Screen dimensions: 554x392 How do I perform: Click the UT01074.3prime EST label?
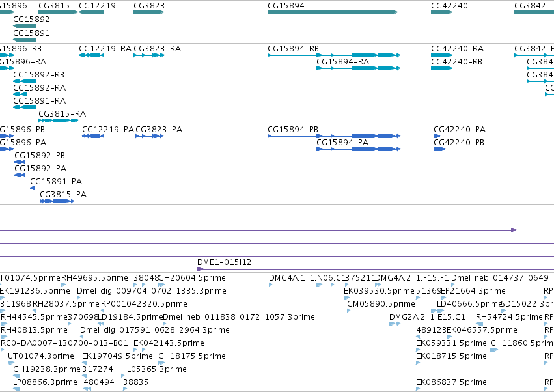coord(41,356)
